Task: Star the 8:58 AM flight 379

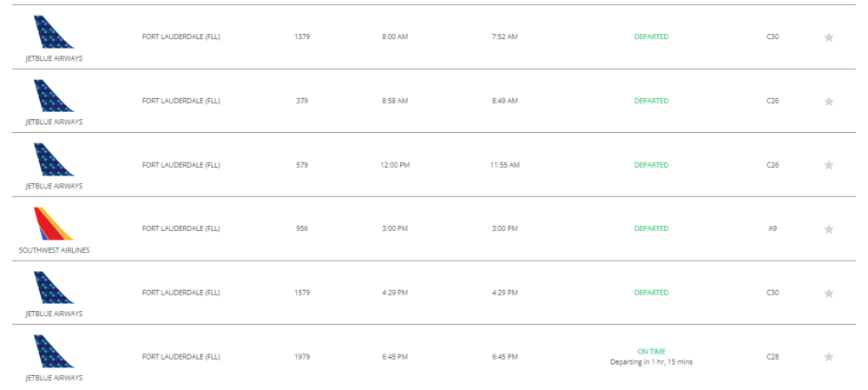Action: [828, 102]
